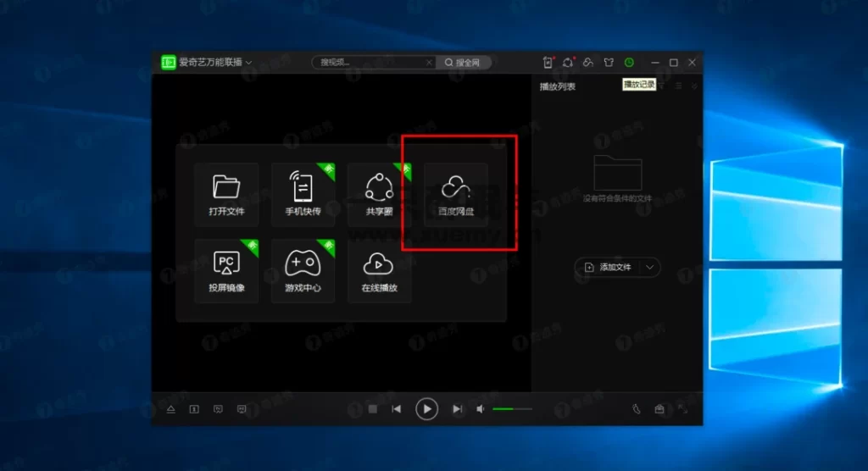Expand the 爱奇艺万能联播 title dropdown arrow
The width and height of the screenshot is (868, 471).
248,63
